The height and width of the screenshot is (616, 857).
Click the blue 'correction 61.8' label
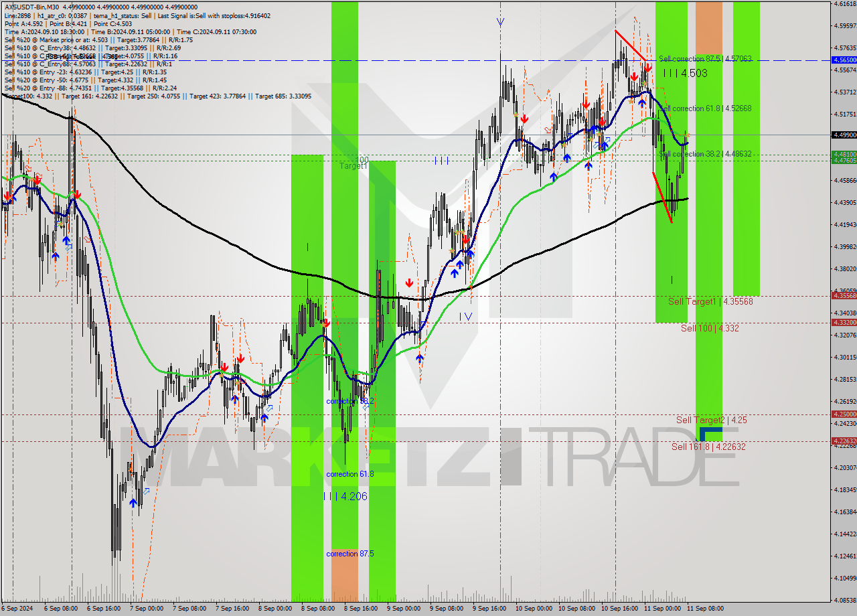pyautogui.click(x=350, y=474)
